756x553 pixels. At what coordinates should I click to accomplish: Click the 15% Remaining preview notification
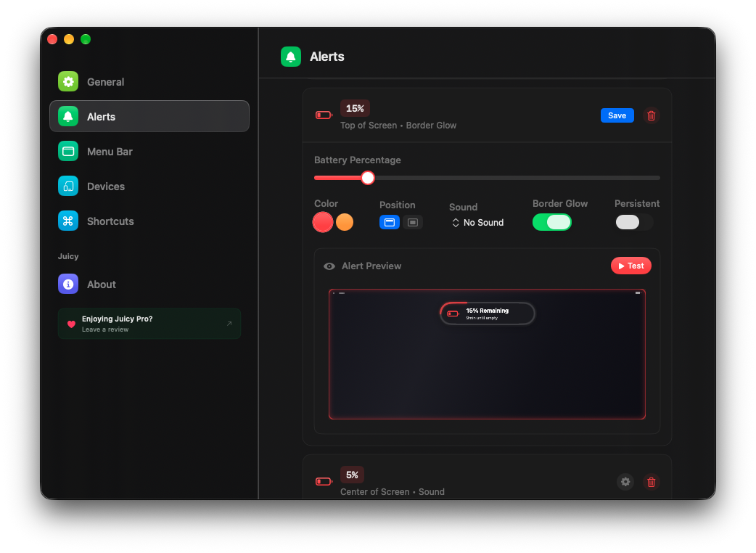click(x=488, y=314)
